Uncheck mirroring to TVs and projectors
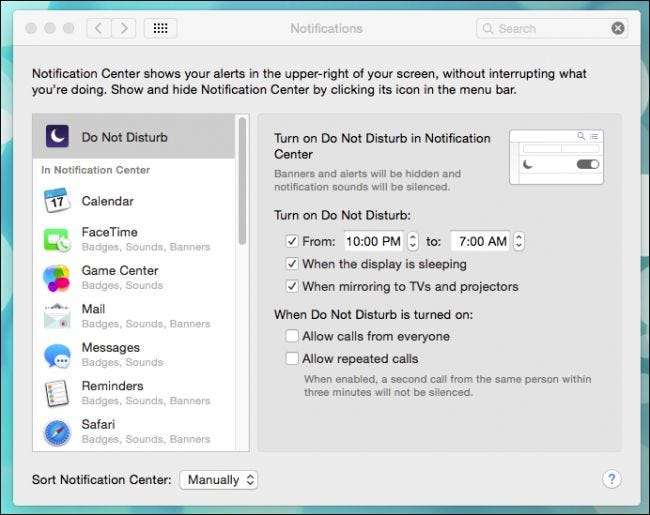Viewport: 650px width, 515px height. pos(292,287)
